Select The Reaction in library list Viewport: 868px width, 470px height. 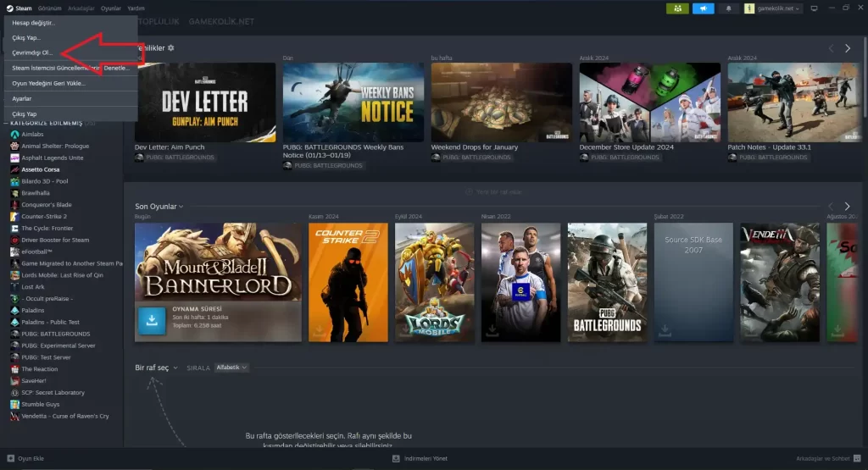click(39, 369)
